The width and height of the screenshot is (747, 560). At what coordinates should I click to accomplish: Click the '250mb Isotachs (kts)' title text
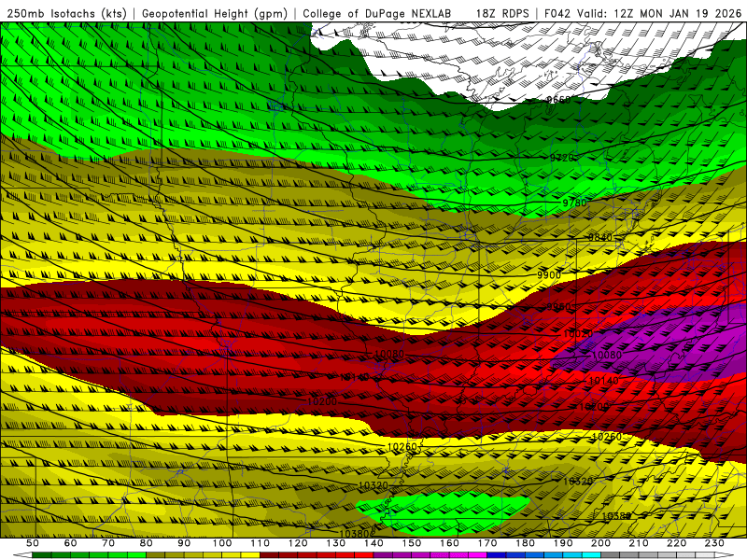pyautogui.click(x=67, y=14)
